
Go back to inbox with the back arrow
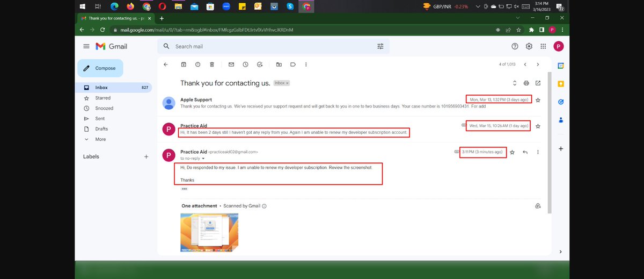[x=166, y=65]
